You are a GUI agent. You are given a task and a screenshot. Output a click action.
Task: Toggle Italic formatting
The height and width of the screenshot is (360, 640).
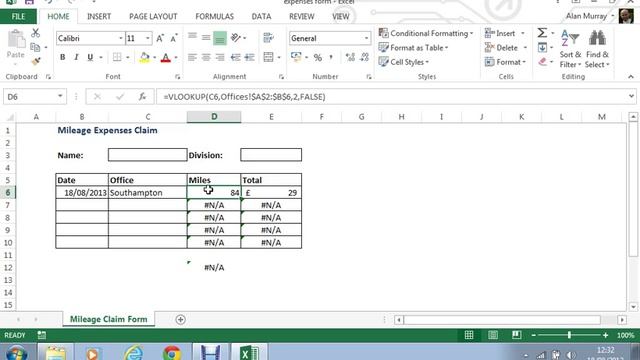point(76,58)
